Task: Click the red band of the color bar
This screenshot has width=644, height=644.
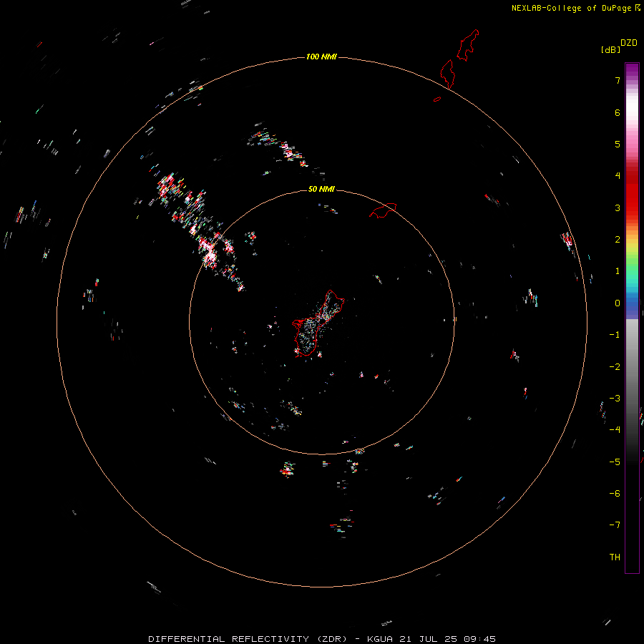Action: (632, 193)
